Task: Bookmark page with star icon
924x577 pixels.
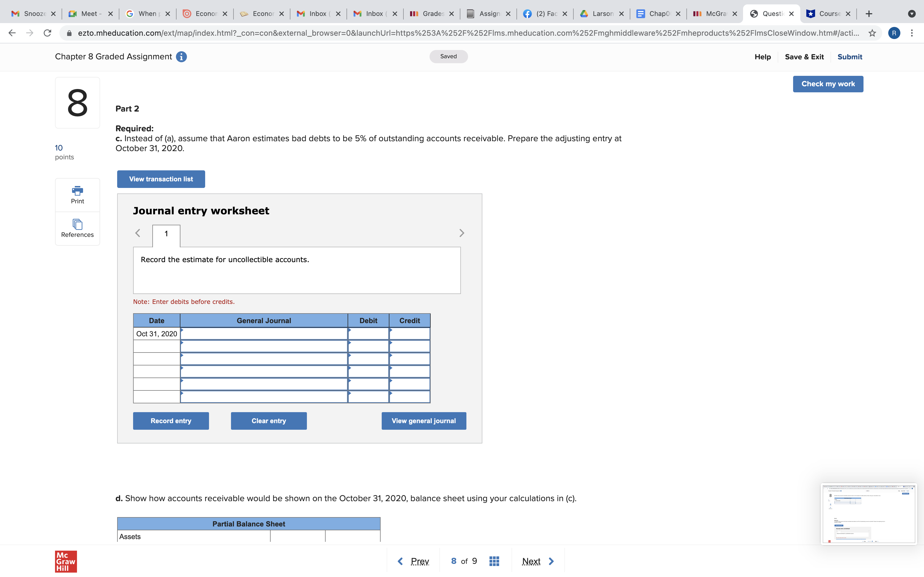Action: coord(872,33)
